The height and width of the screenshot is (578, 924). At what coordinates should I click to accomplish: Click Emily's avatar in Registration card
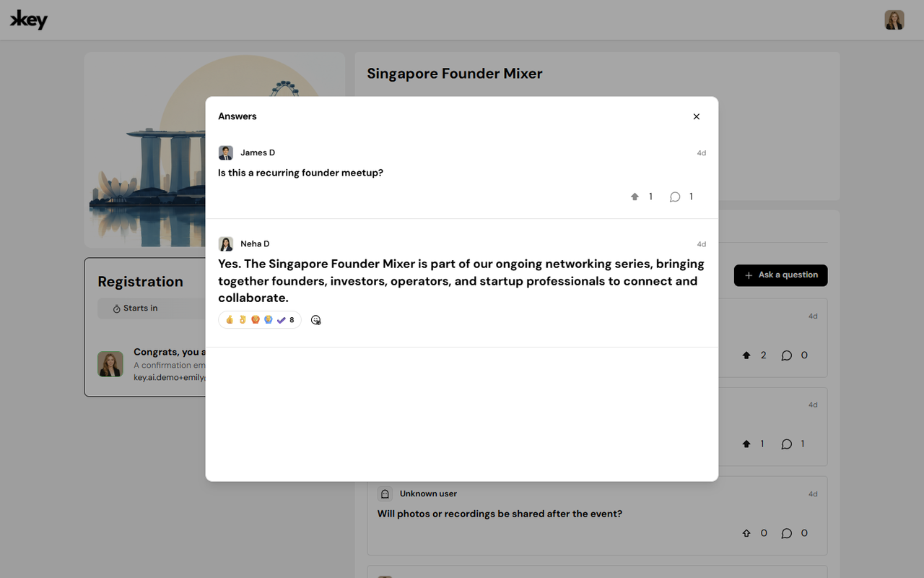pos(110,364)
